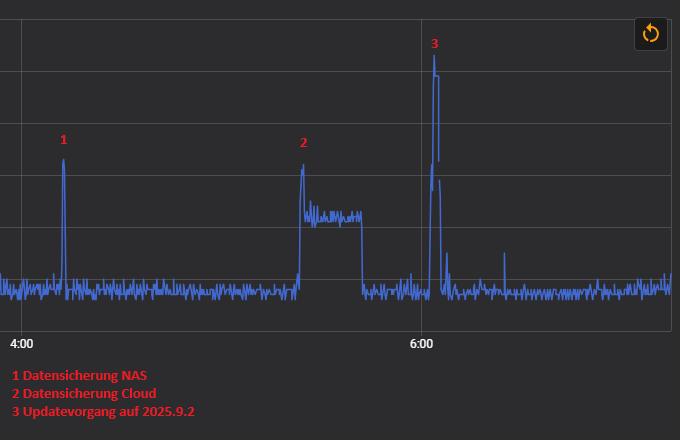The height and width of the screenshot is (440, 680).
Task: Select the red annotation number 2
Action: click(x=303, y=143)
